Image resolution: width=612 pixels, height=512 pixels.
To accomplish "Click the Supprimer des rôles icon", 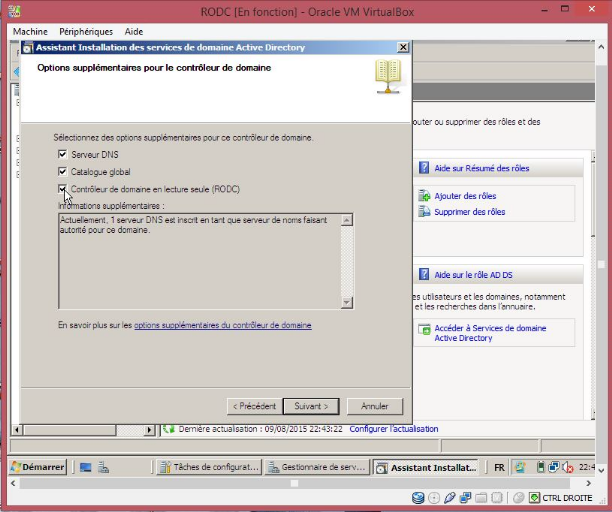I will pos(424,212).
